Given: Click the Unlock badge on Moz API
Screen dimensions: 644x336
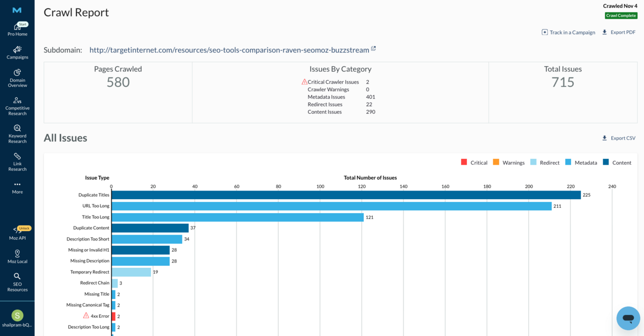Looking at the screenshot, I should click(24, 228).
